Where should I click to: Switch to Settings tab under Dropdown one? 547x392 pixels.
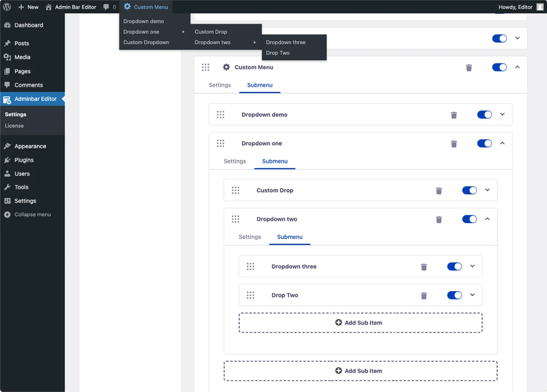point(235,161)
